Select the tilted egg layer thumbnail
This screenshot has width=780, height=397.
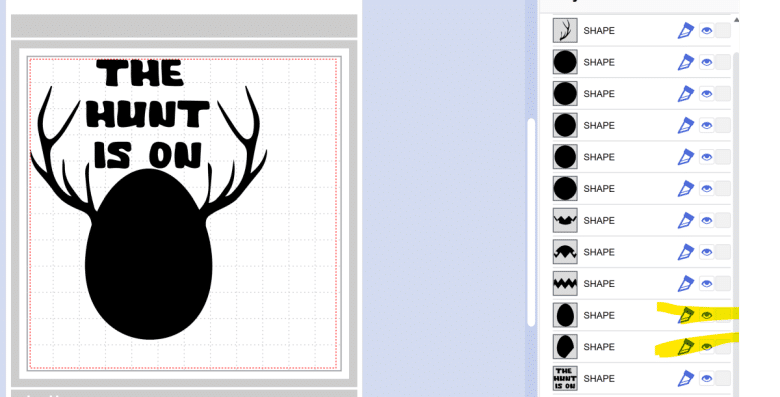565,347
